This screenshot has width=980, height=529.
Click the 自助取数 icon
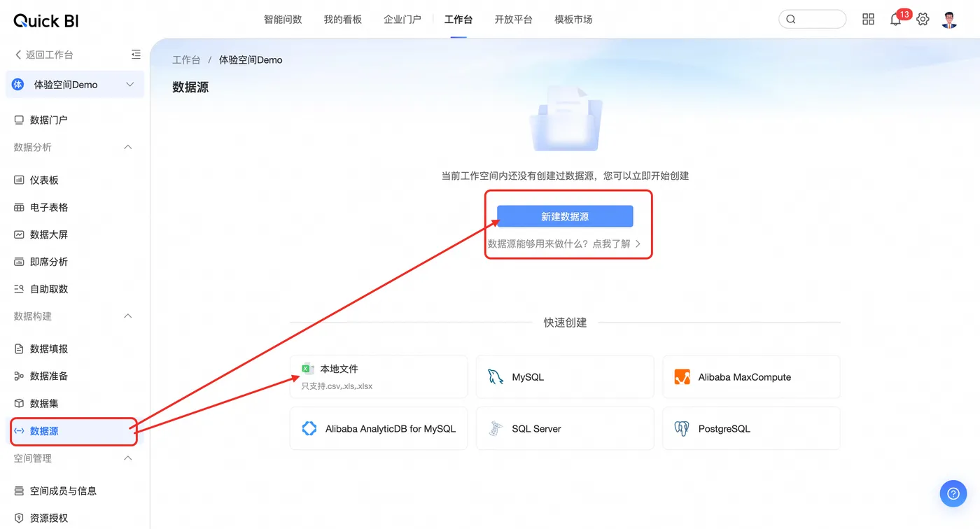click(19, 290)
